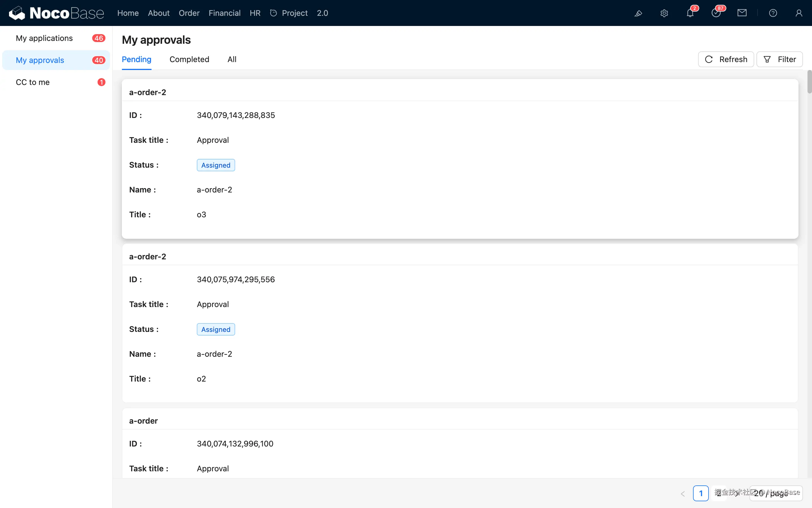Click the 46 badge on My applications
The image size is (812, 508).
[99, 38]
